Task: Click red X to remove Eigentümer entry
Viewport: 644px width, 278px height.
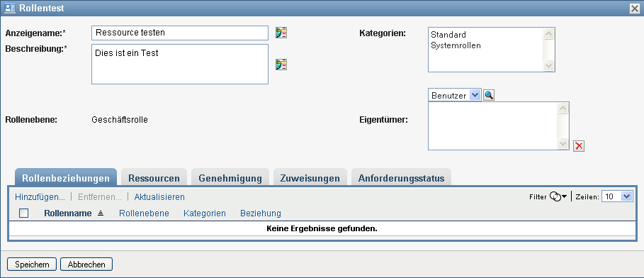Action: 579,145
